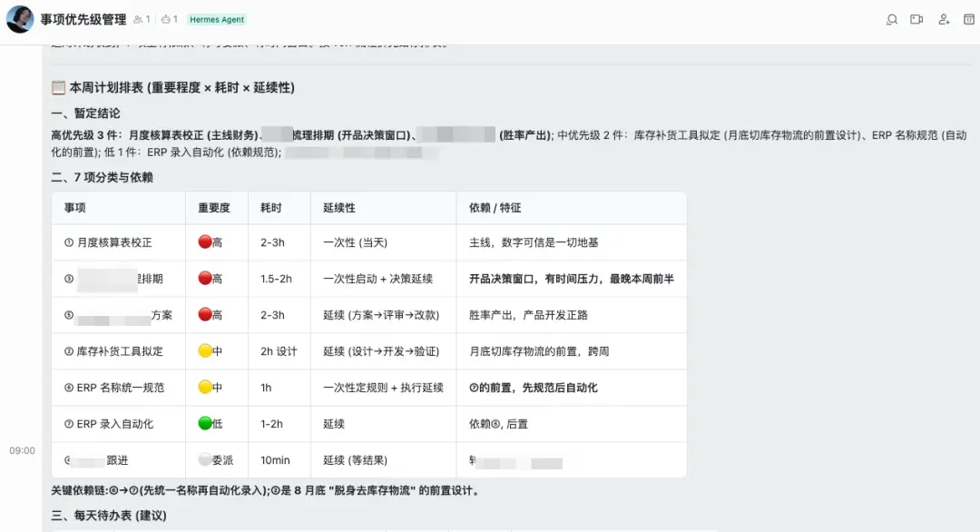The height and width of the screenshot is (532, 980).
Task: Select the cell 一次性 (当天)
Action: click(355, 242)
